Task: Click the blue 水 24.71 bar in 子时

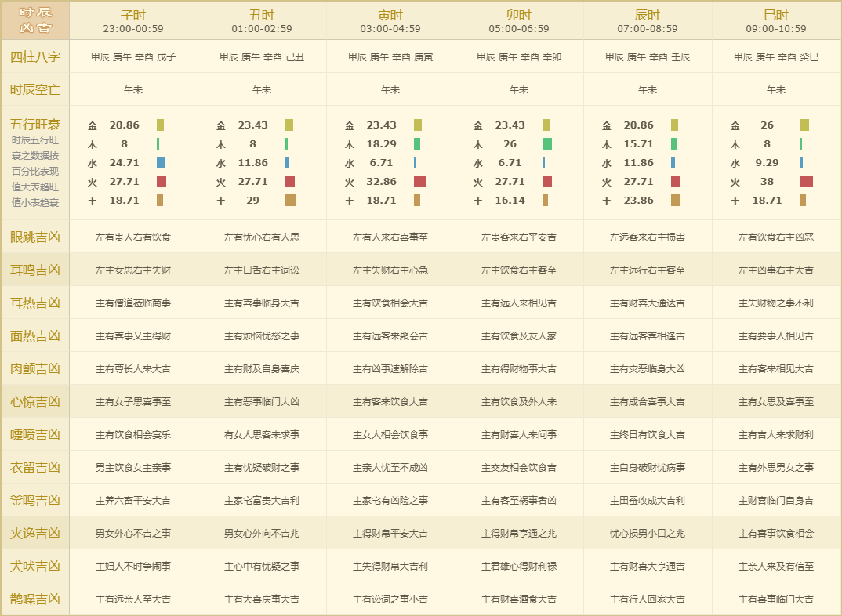Action: [x=161, y=162]
